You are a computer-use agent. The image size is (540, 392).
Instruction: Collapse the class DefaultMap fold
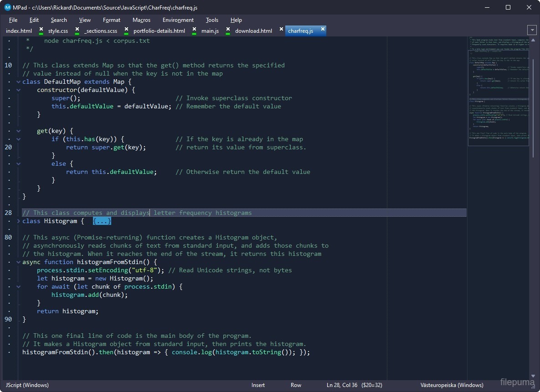[18, 82]
